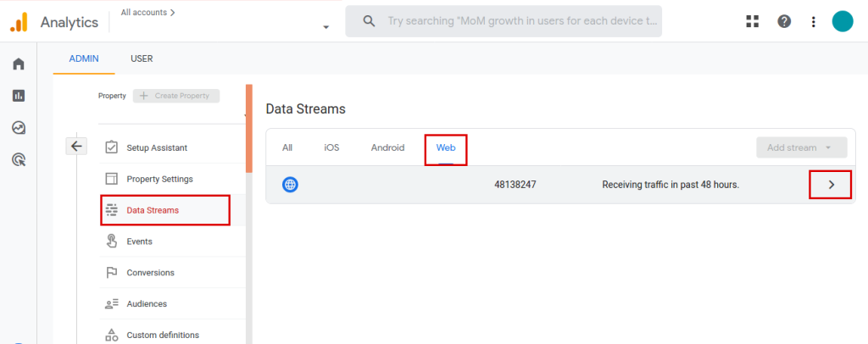
Task: Switch to the USER tab
Action: 142,58
